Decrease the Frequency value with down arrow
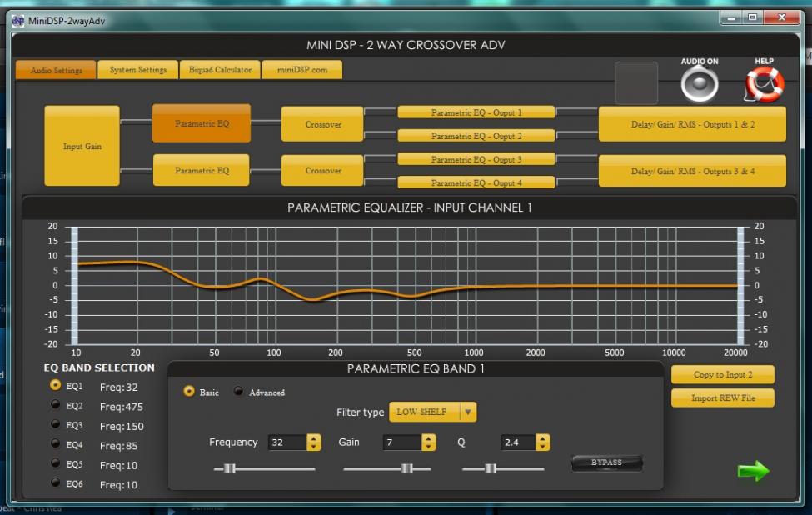 313,447
